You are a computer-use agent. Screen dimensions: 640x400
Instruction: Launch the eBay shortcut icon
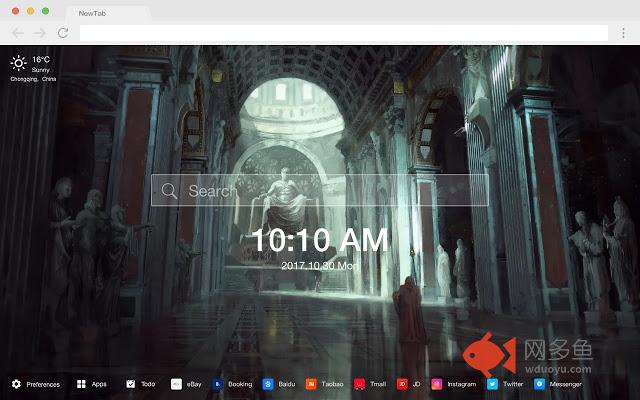tap(176, 384)
